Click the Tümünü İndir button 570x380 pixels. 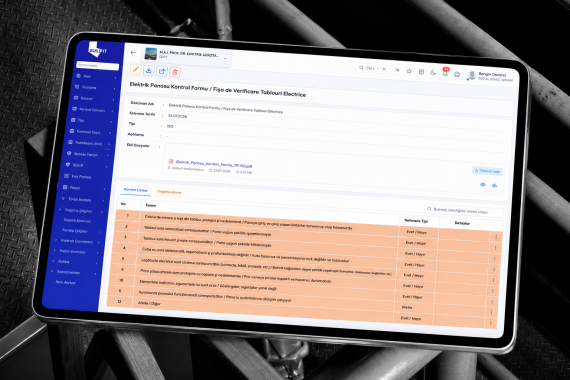tap(487, 171)
